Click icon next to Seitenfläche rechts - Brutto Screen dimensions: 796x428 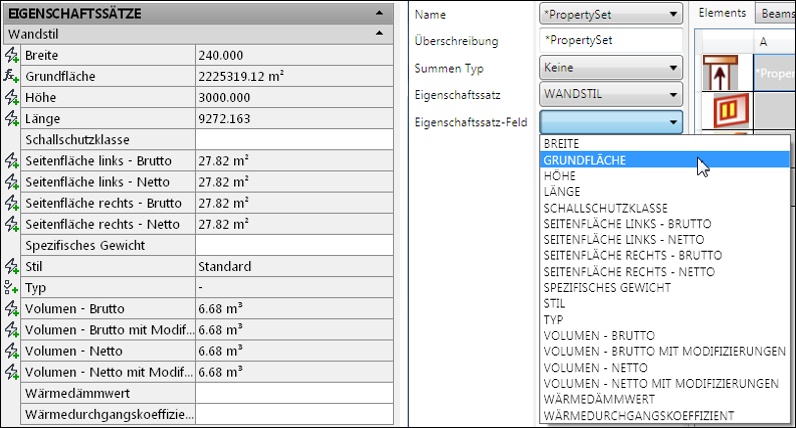[11, 203]
